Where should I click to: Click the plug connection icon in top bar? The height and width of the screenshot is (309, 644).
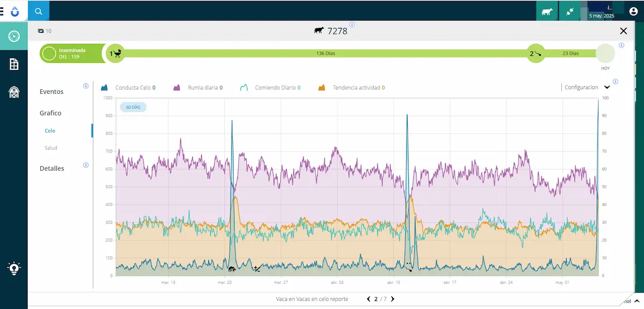point(569,11)
